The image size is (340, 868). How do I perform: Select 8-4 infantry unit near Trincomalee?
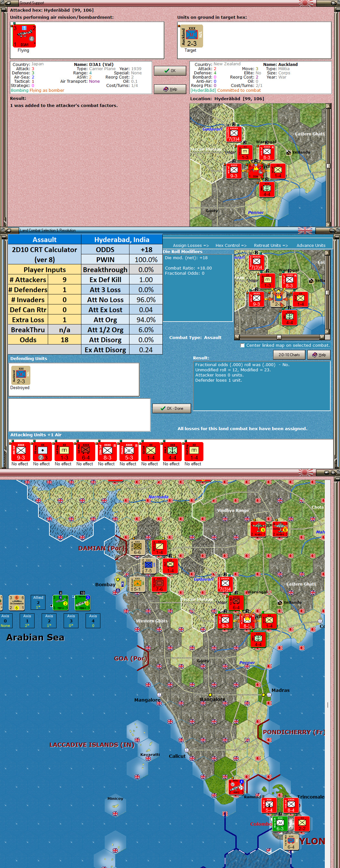click(291, 805)
